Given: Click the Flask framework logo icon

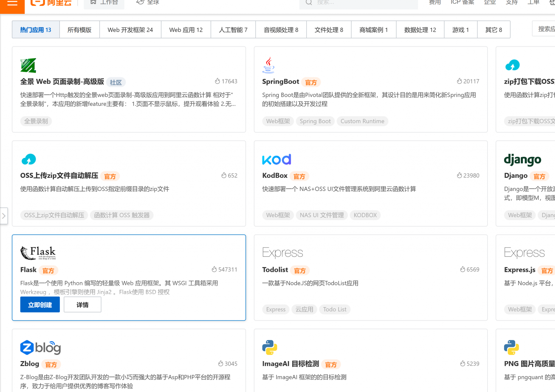Looking at the screenshot, I should [x=38, y=253].
